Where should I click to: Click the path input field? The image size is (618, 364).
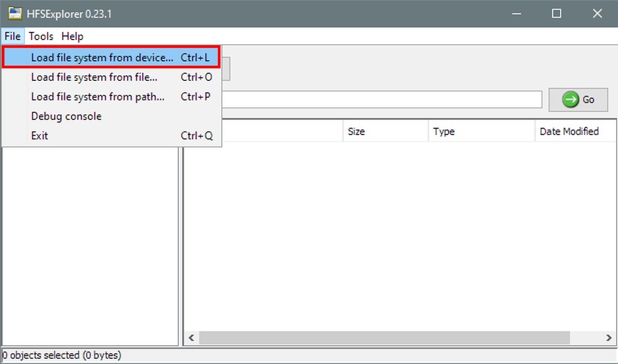point(382,99)
